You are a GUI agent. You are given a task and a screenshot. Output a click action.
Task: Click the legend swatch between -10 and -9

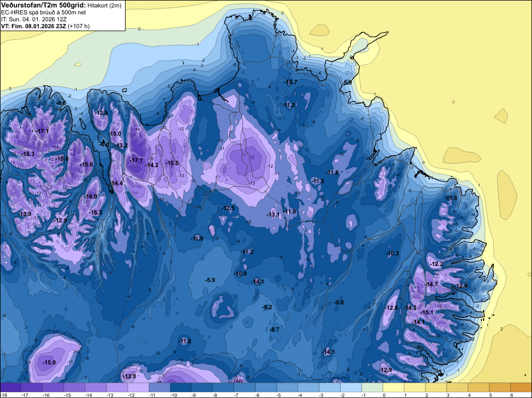[181, 387]
